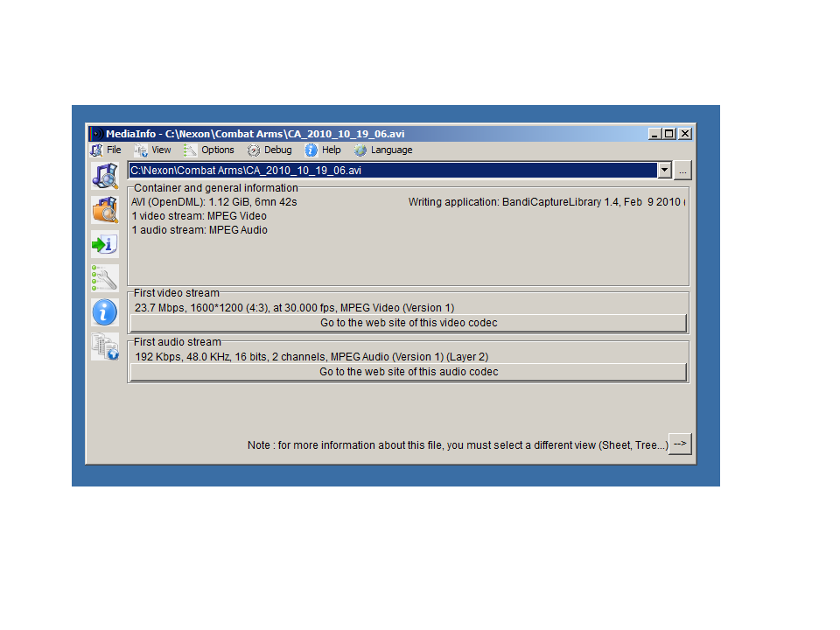Click '1 audio stream: MPEG Audio' text
840x630 pixels.
[x=199, y=230]
